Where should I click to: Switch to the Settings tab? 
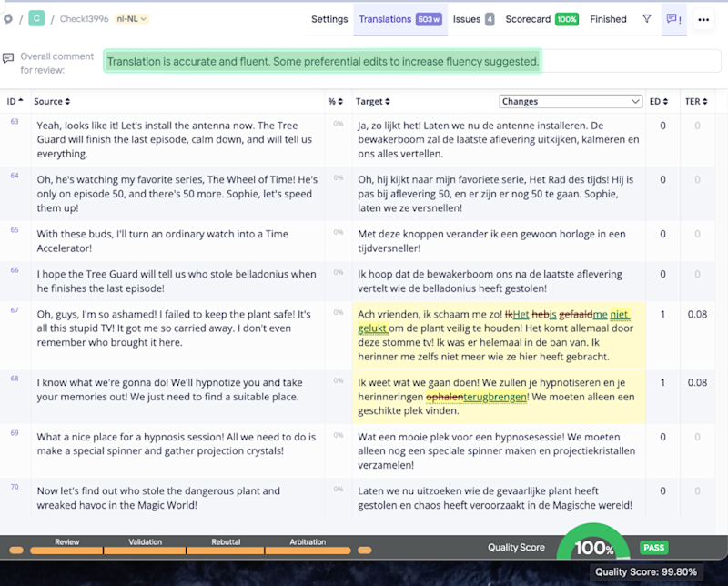(x=329, y=19)
